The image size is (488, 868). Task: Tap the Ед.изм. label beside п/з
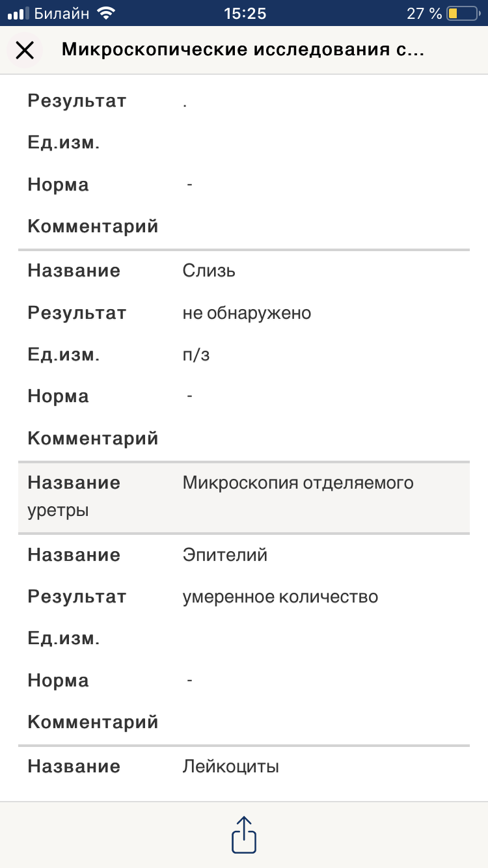[64, 355]
